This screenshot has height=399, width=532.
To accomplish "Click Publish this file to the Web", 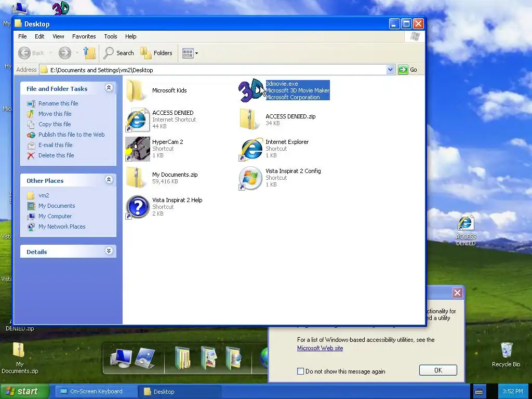I will 66,135.
